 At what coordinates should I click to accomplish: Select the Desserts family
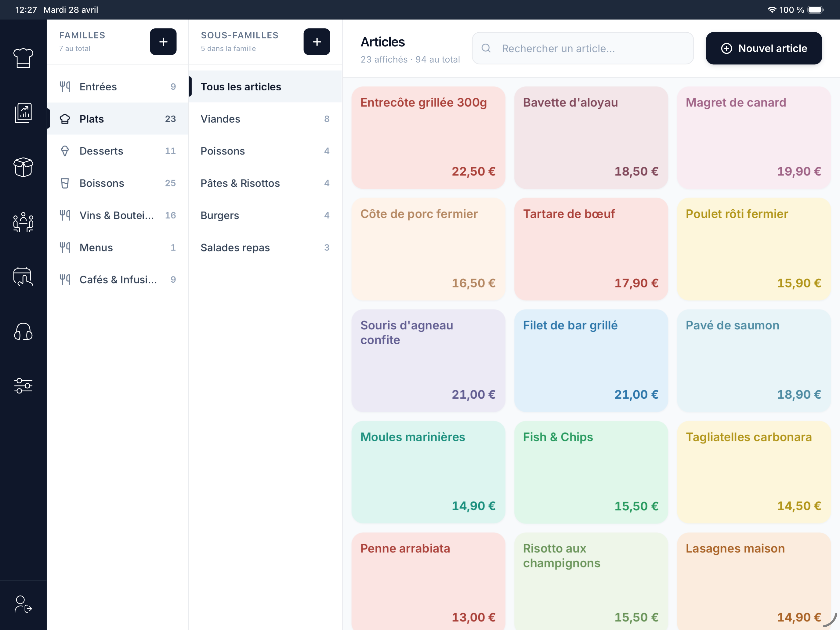click(x=118, y=151)
